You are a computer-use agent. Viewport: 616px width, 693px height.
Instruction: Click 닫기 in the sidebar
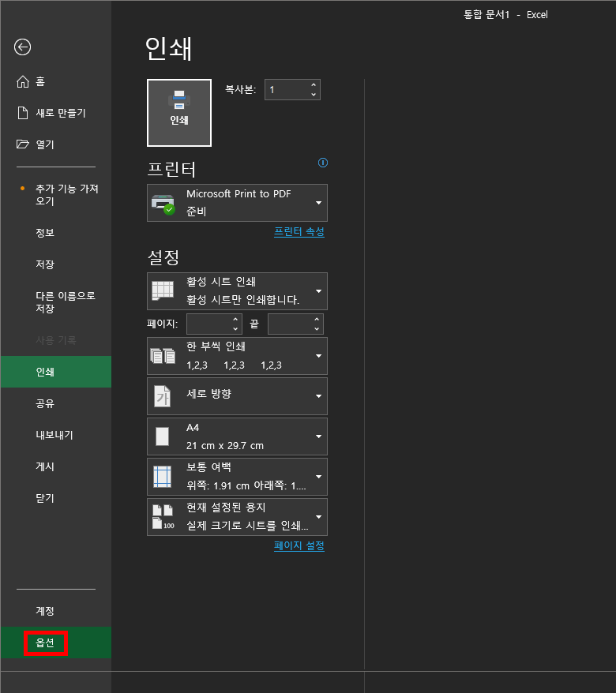click(x=56, y=498)
